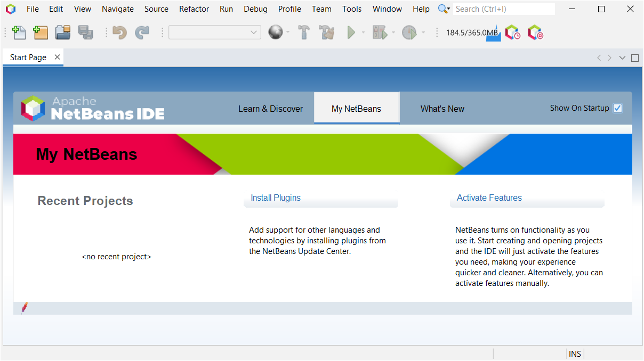The width and height of the screenshot is (644, 361).
Task: Expand the Debug Project options arrow
Action: [393, 32]
